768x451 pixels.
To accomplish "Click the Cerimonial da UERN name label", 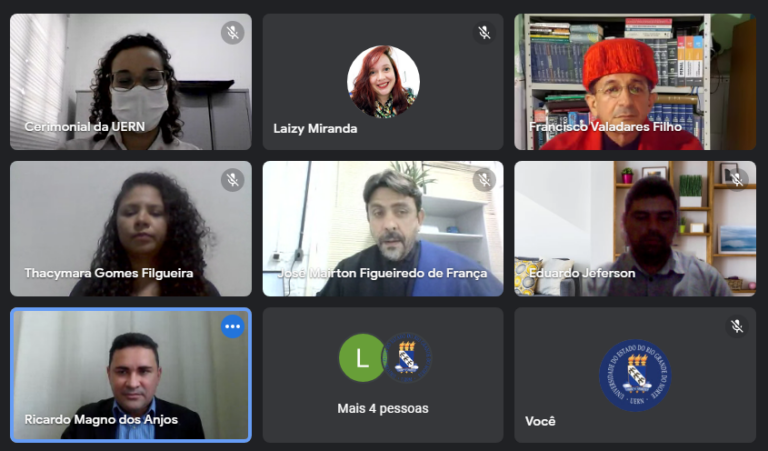I will pos(85,127).
